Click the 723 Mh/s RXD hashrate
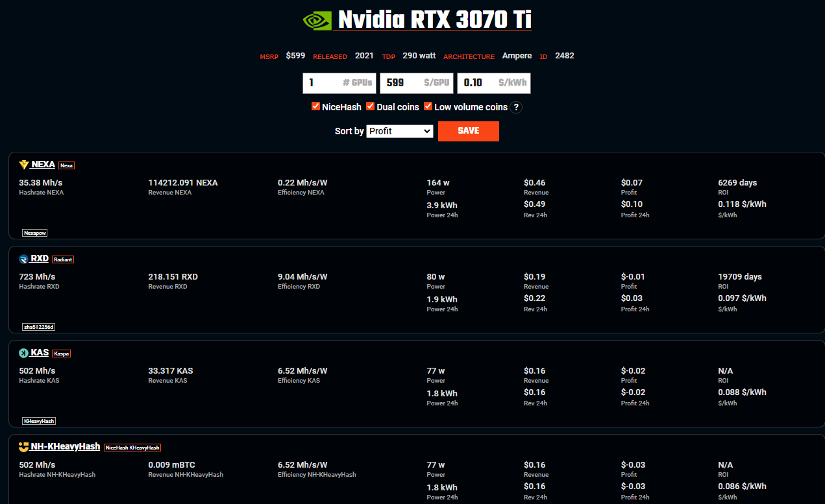The height and width of the screenshot is (504, 825). point(37,277)
